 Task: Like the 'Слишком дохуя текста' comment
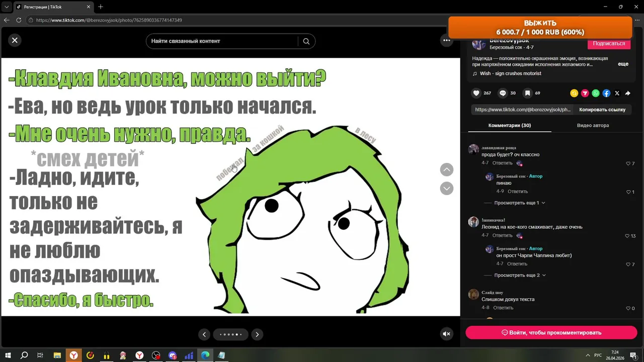(628, 308)
